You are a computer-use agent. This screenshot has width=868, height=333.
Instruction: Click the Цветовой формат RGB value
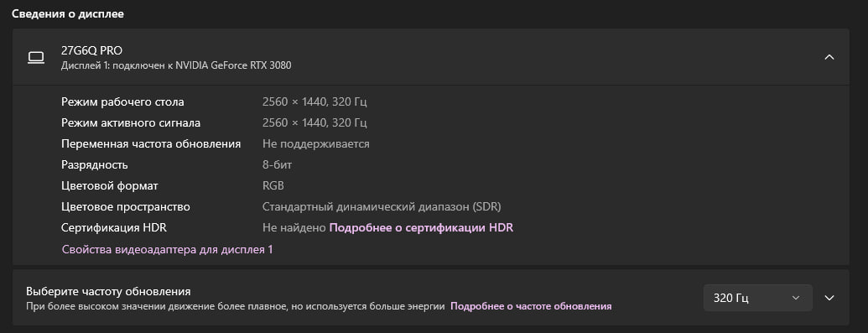pos(273,186)
